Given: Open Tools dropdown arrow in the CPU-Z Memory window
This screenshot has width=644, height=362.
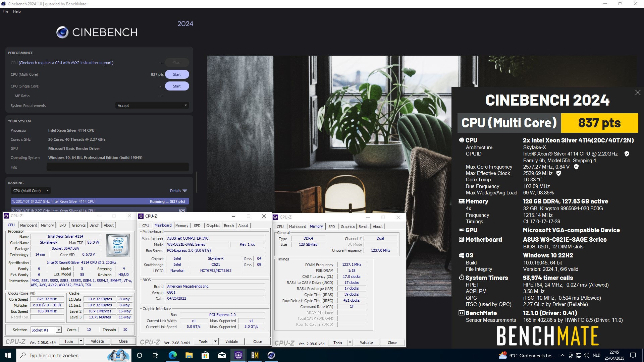Looking at the screenshot, I should click(x=350, y=343).
